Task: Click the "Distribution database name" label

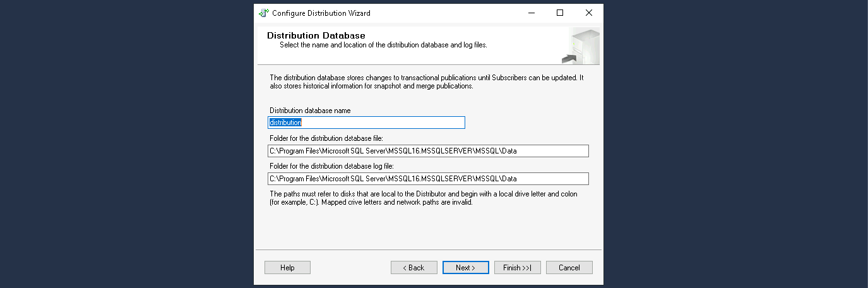Action: click(310, 111)
